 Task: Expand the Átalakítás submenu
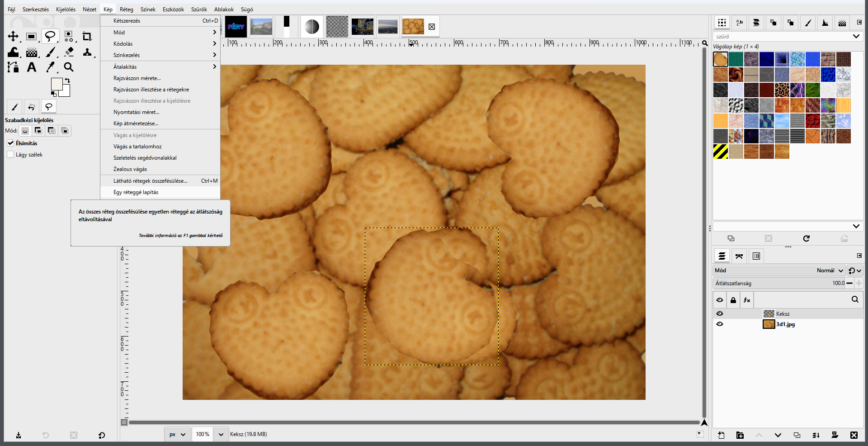(x=160, y=66)
